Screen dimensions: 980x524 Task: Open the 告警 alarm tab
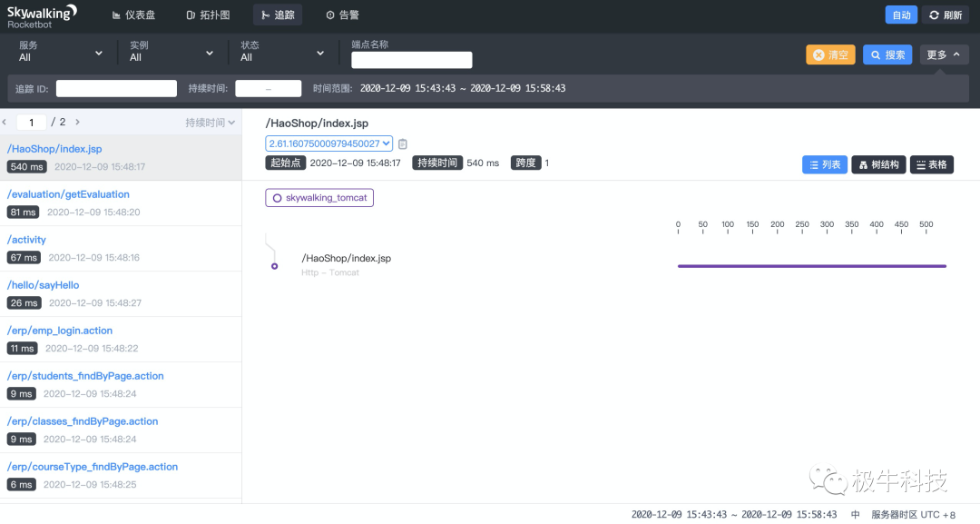pyautogui.click(x=342, y=15)
